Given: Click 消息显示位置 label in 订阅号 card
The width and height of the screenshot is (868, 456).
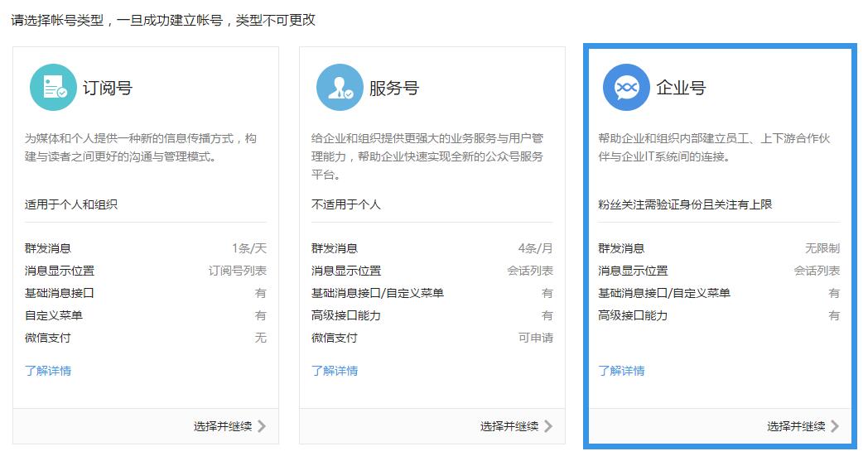Looking at the screenshot, I should pos(60,271).
